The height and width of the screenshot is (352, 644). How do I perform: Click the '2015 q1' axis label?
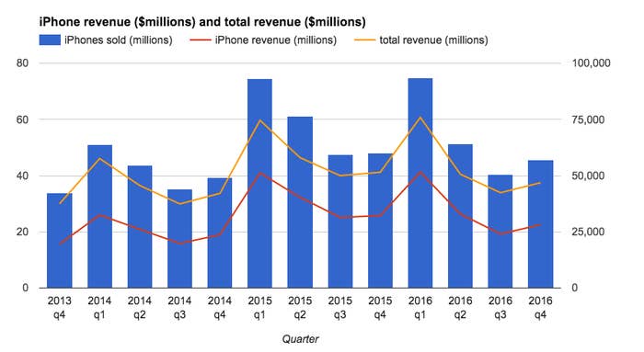(259, 308)
